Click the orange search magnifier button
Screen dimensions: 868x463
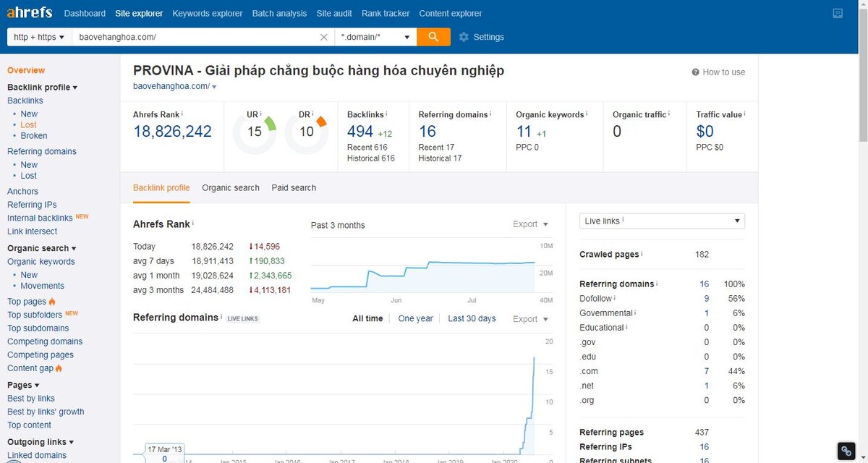click(x=433, y=37)
